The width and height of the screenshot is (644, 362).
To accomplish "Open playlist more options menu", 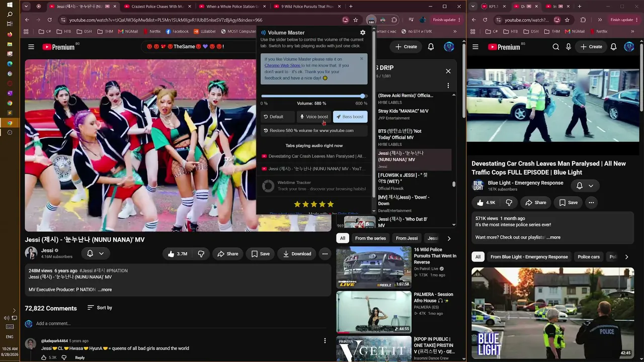I will click(x=448, y=85).
